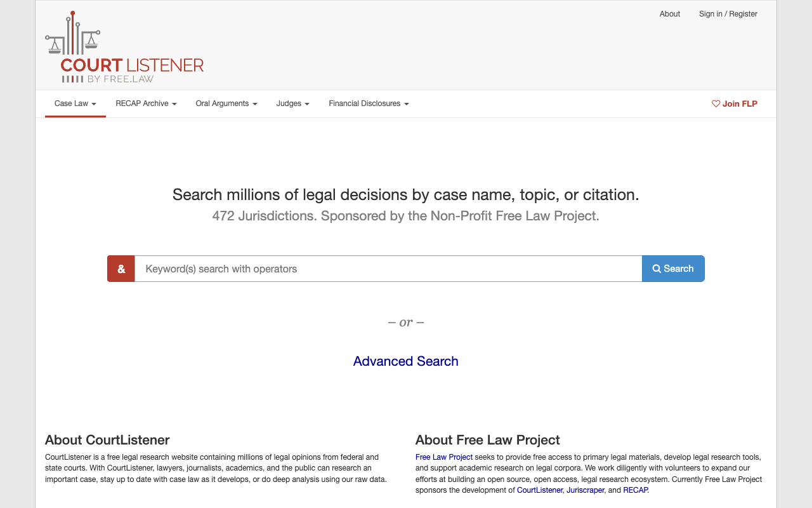Follow the Free Law Project link
The width and height of the screenshot is (812, 508).
[x=444, y=457]
